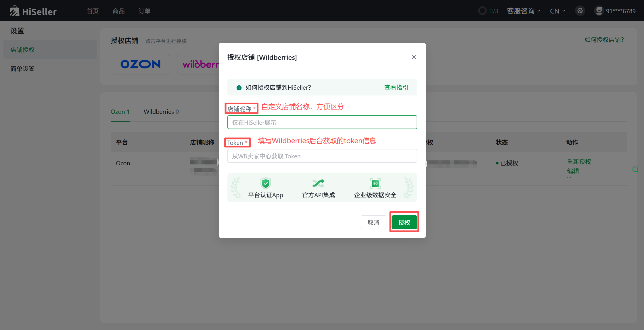
Task: Click the 0/3 progress circle indicator
Action: [x=482, y=11]
